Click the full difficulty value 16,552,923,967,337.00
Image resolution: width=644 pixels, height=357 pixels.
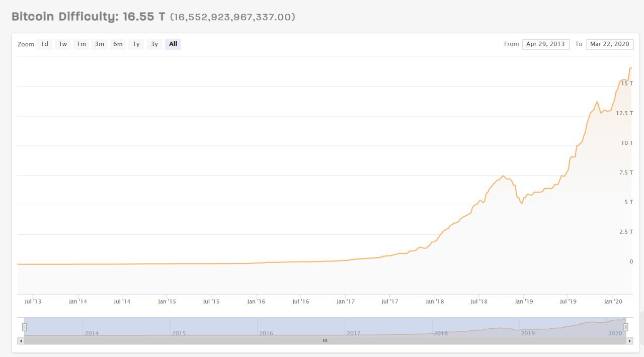pos(232,17)
